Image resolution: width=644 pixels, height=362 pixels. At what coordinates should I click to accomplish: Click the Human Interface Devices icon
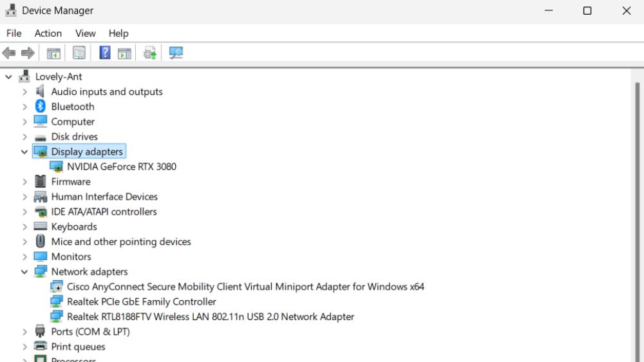click(x=40, y=197)
